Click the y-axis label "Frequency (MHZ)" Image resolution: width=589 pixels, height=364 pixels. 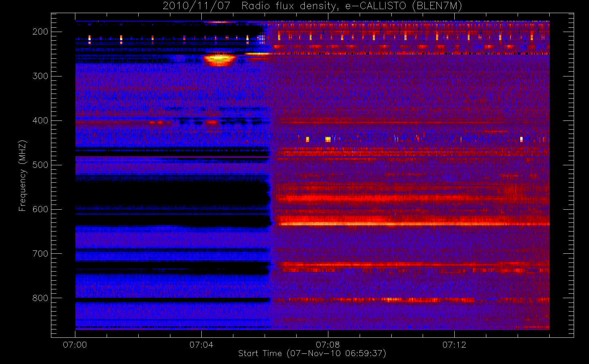click(23, 175)
